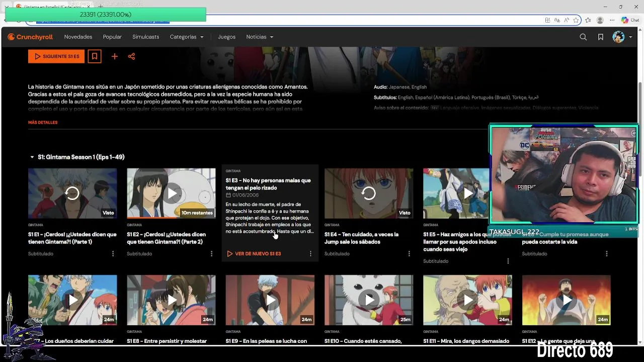The image size is (644, 362).
Task: Open S1 E2 episode title link
Action: (167, 238)
